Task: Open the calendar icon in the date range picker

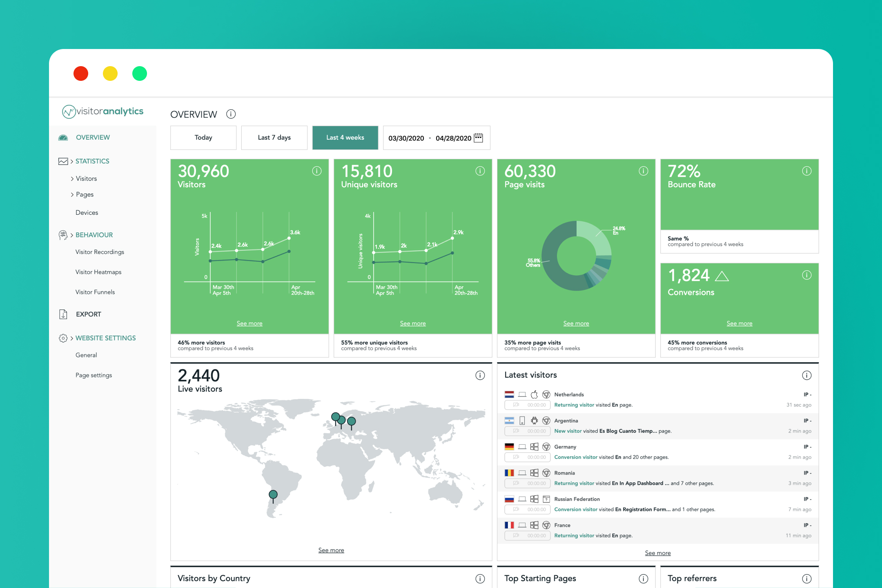Action: pos(479,138)
